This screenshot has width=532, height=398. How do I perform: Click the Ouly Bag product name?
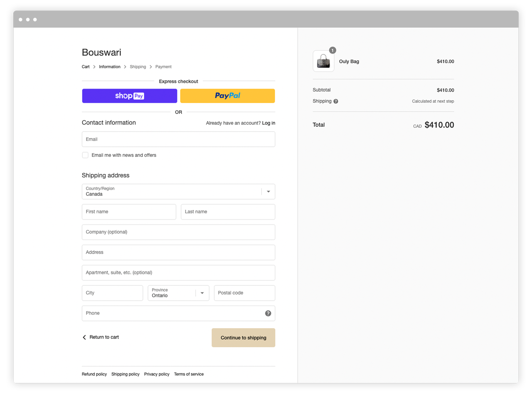349,62
